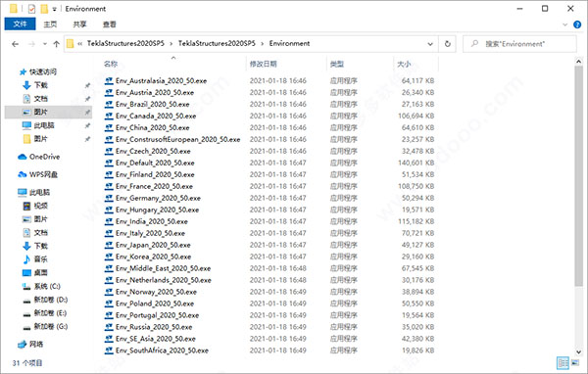This screenshot has height=374, width=588.
Task: Click the search Environment box
Action: pyautogui.click(x=519, y=44)
